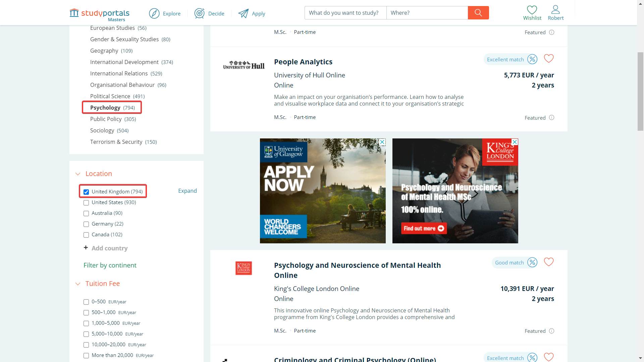Click the Featured info icon for King's College programme
Viewport: 644px width, 362px height.
(x=551, y=331)
